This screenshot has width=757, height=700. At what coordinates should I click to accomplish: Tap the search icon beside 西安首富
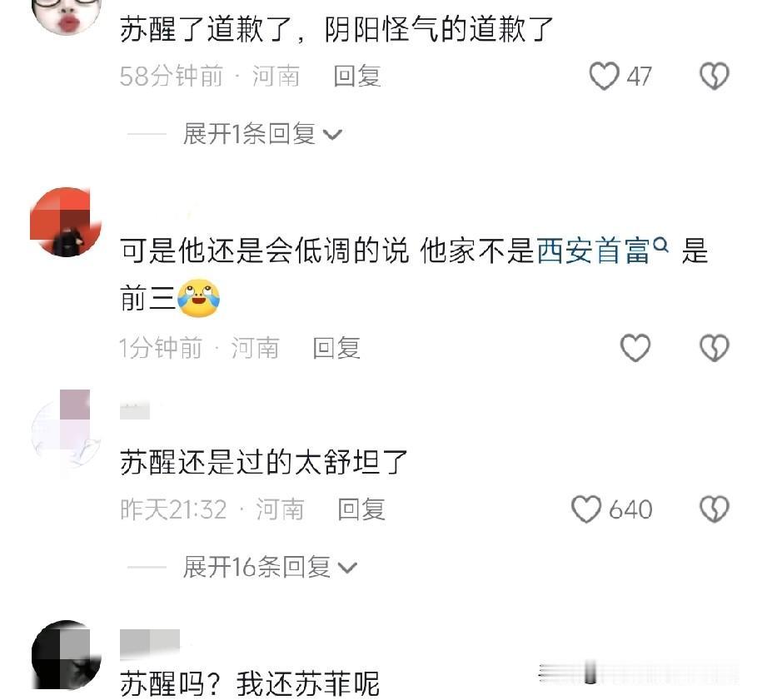660,245
